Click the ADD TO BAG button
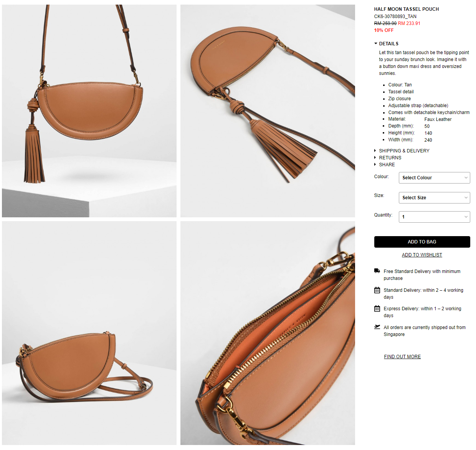 (422, 242)
